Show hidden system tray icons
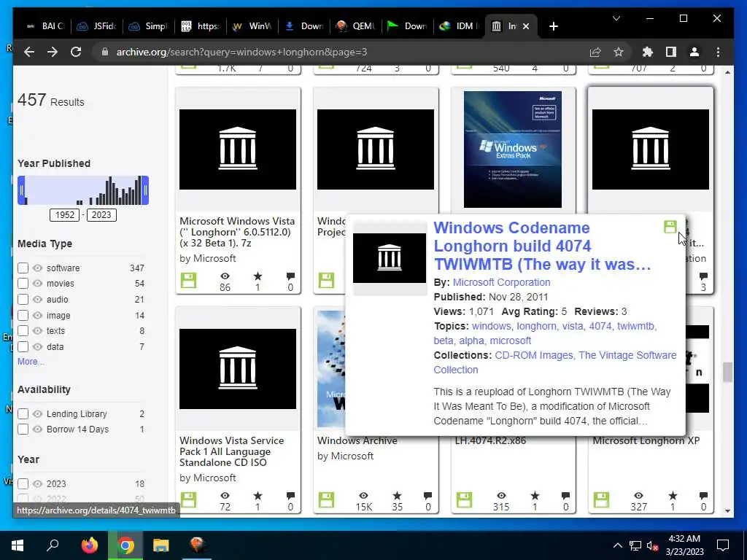Screen dimensions: 747x560 (x=617, y=545)
